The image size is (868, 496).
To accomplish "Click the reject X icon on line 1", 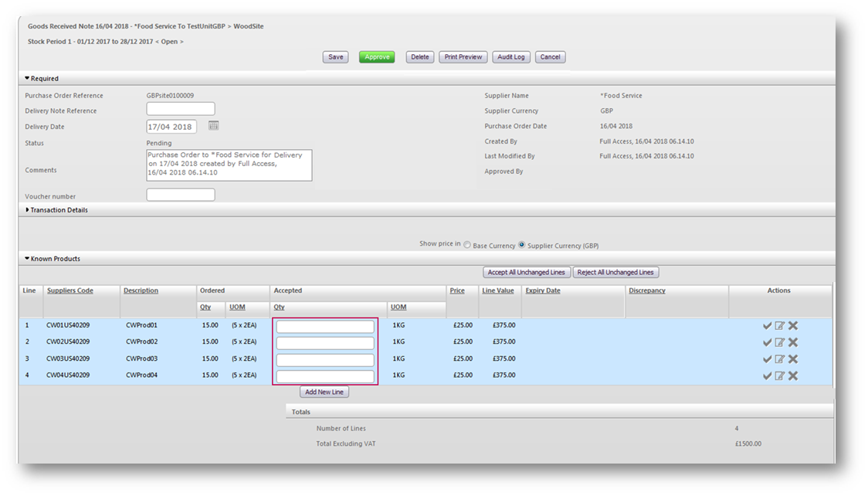I will tap(793, 326).
